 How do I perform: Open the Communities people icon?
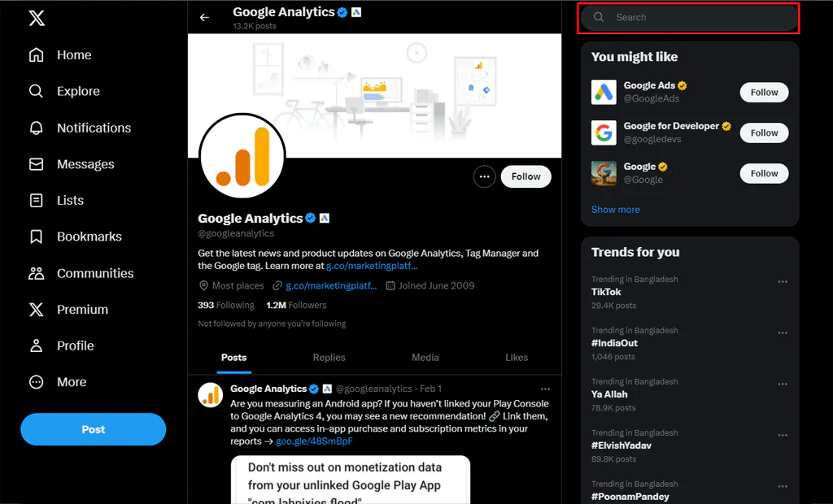coord(36,273)
